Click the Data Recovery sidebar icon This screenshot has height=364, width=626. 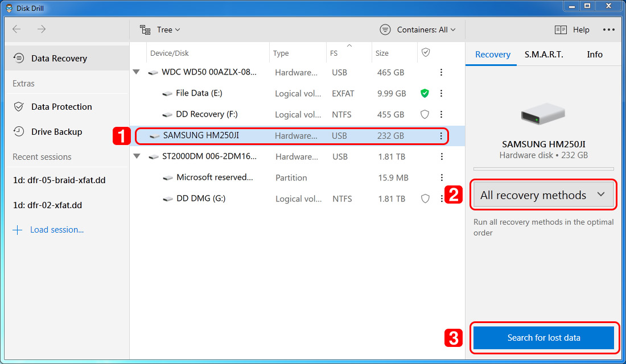(19, 58)
